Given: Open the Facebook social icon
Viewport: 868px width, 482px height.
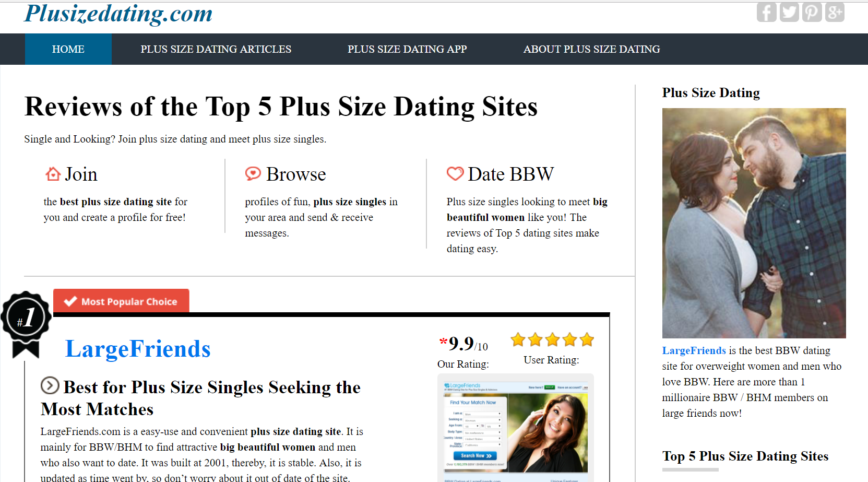Looking at the screenshot, I should coord(766,12).
